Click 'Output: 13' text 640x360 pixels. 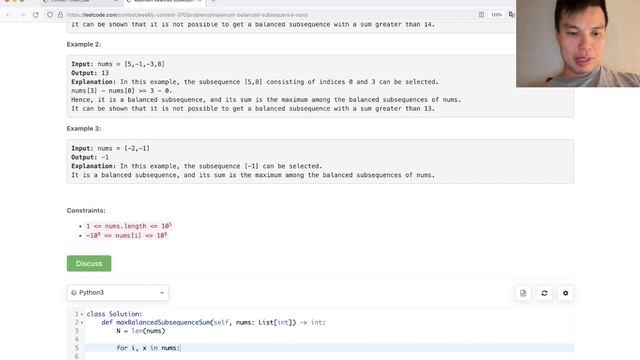(x=90, y=73)
